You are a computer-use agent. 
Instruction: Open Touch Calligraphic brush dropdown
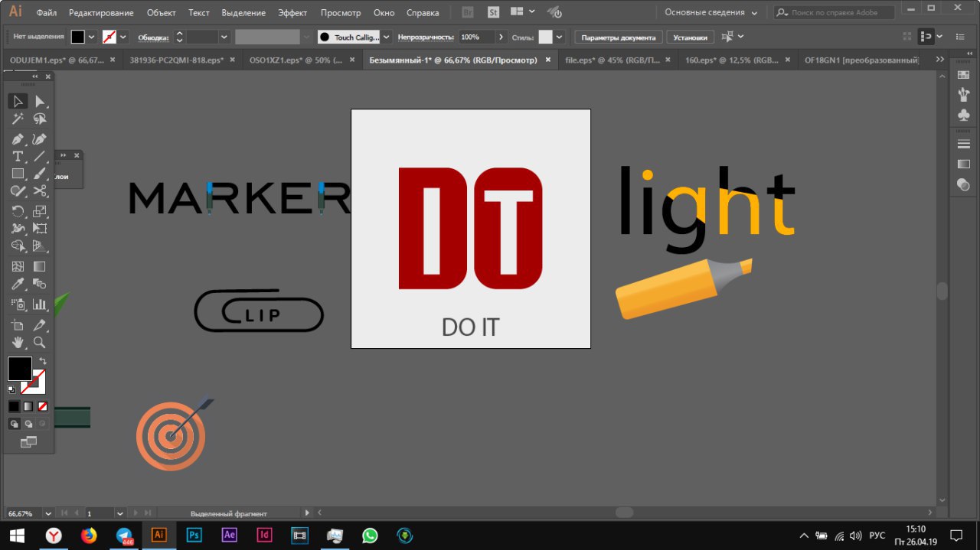(x=387, y=37)
